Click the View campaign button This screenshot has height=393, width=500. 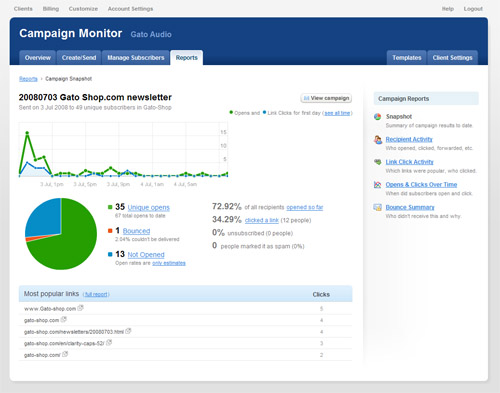click(x=326, y=98)
